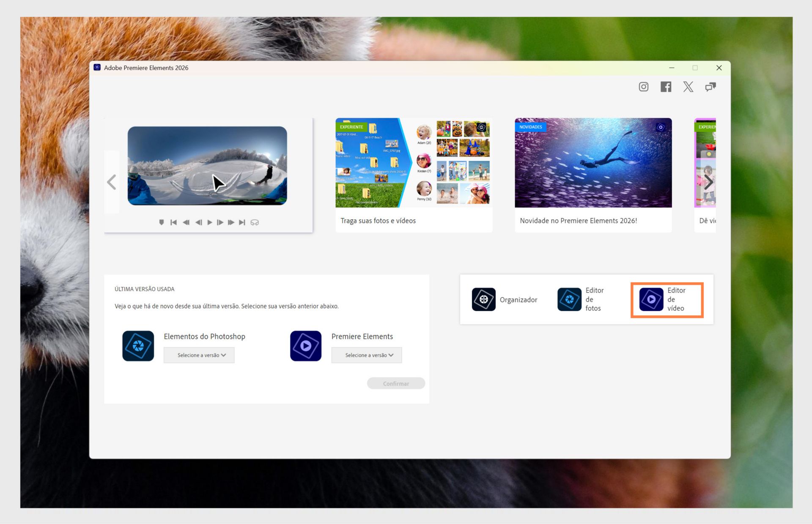Set a marker on the preview clip
Screen dimensions: 812x524
(x=161, y=222)
